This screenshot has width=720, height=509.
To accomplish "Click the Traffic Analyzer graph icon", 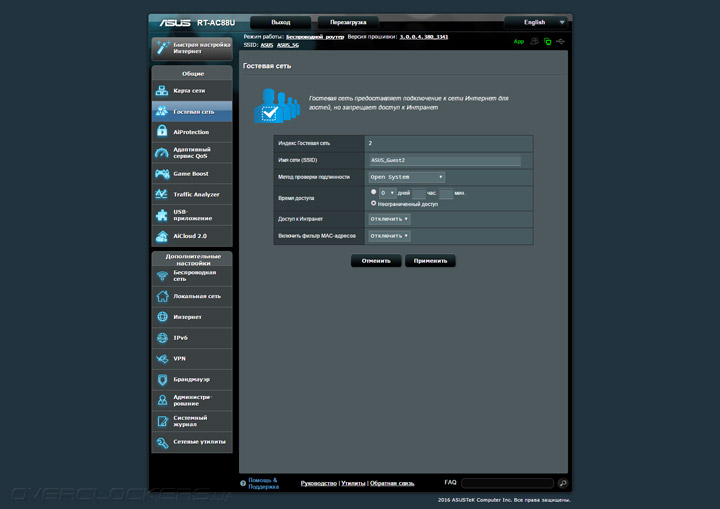I will pyautogui.click(x=162, y=194).
